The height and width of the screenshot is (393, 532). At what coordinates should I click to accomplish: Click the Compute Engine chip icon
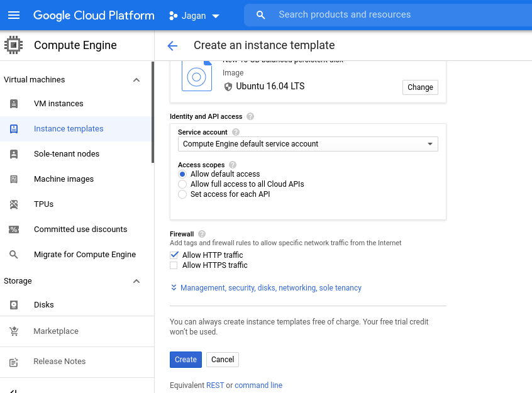[x=14, y=45]
